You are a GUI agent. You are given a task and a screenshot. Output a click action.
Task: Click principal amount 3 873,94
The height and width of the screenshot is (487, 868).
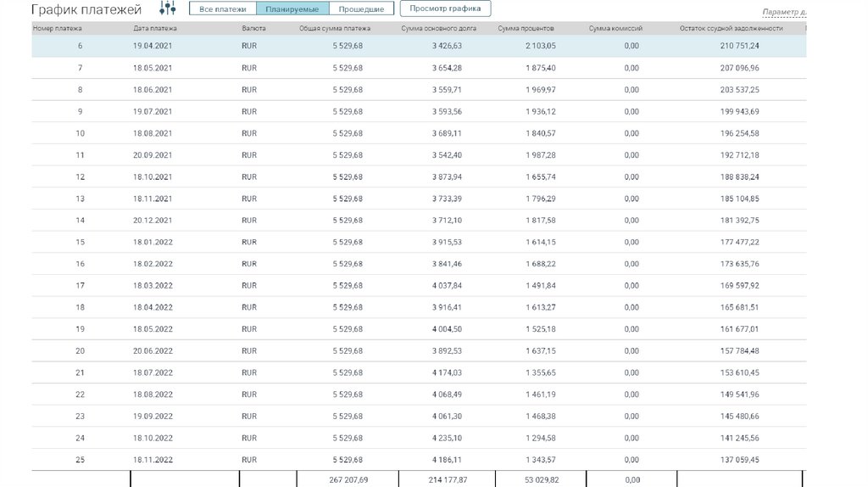tap(447, 176)
